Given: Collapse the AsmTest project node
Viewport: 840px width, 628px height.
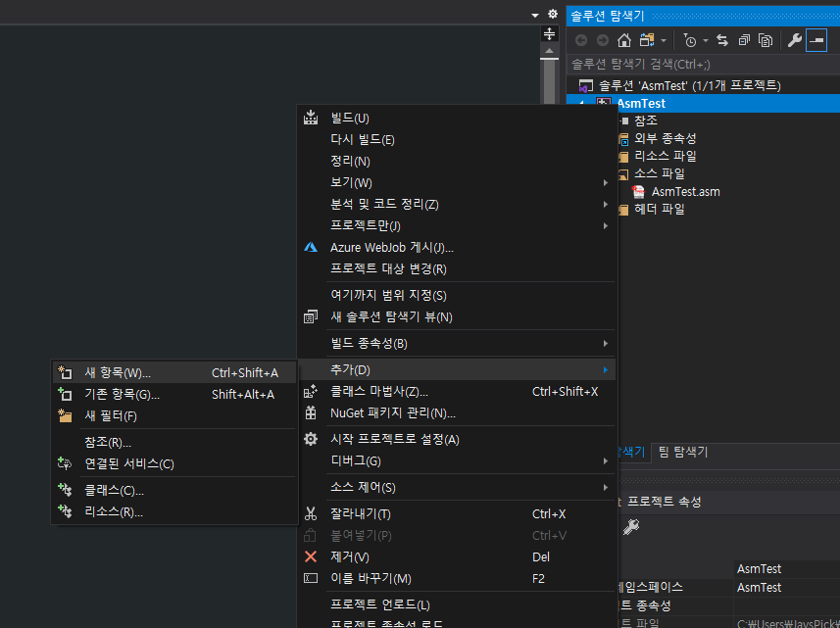Looking at the screenshot, I should [580, 103].
